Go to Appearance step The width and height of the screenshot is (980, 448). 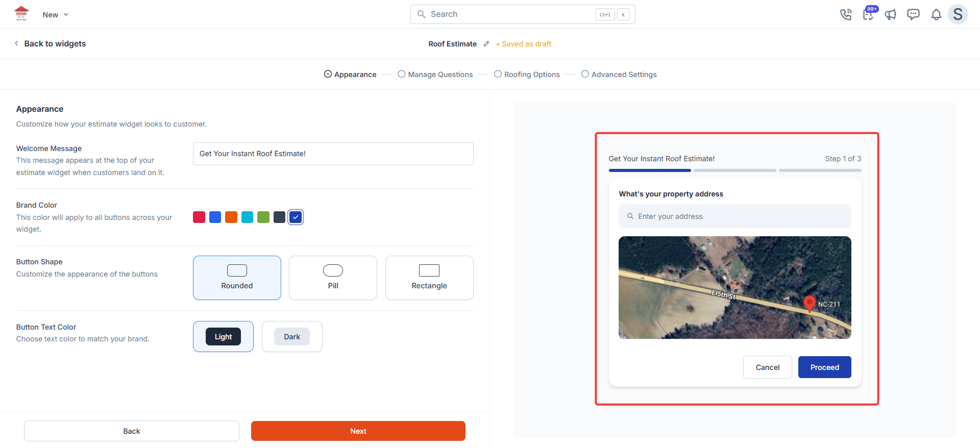[350, 74]
